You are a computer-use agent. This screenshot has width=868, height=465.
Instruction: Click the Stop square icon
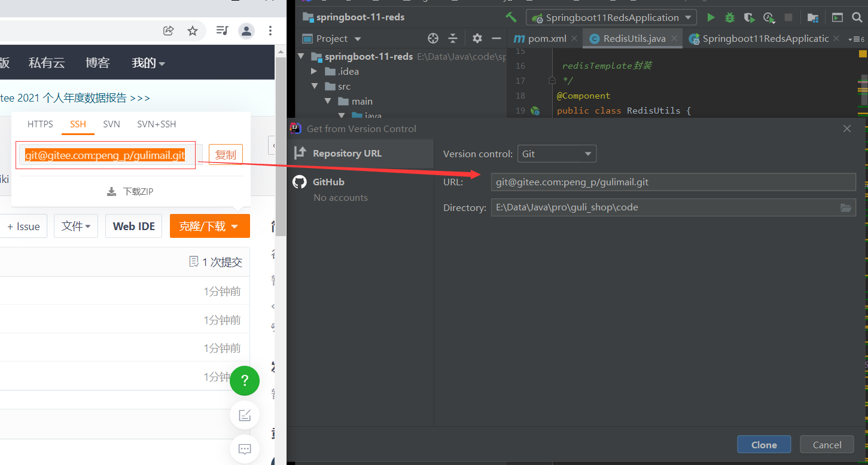788,17
